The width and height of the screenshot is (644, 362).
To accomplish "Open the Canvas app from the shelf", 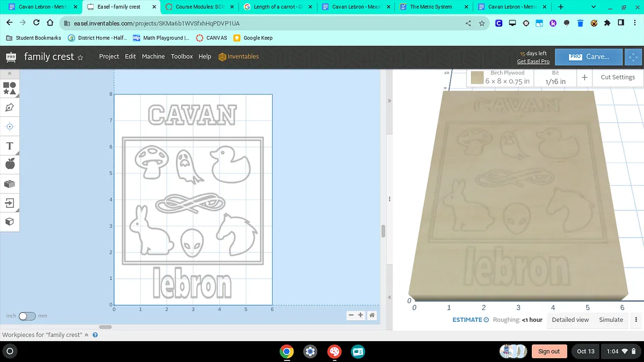I will click(334, 351).
